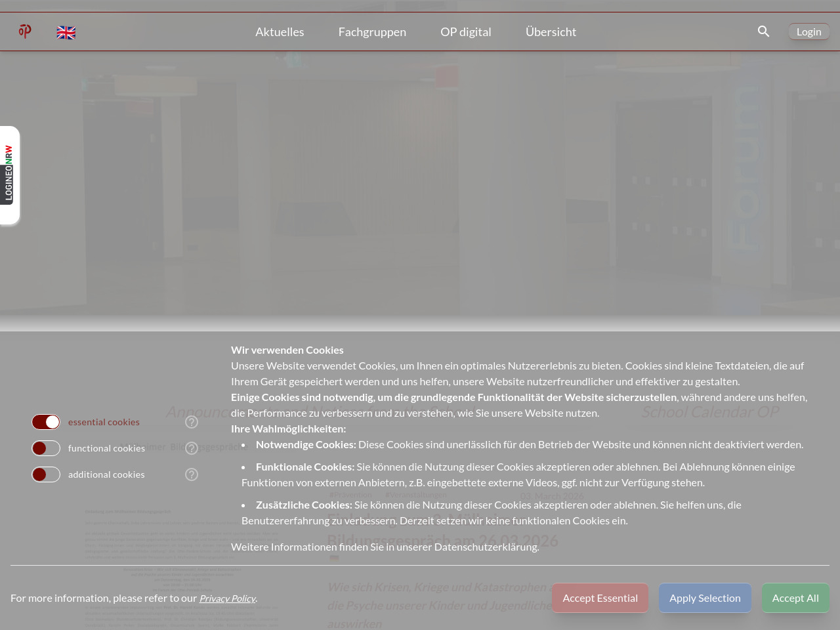Show help for essential cookies

(x=192, y=422)
